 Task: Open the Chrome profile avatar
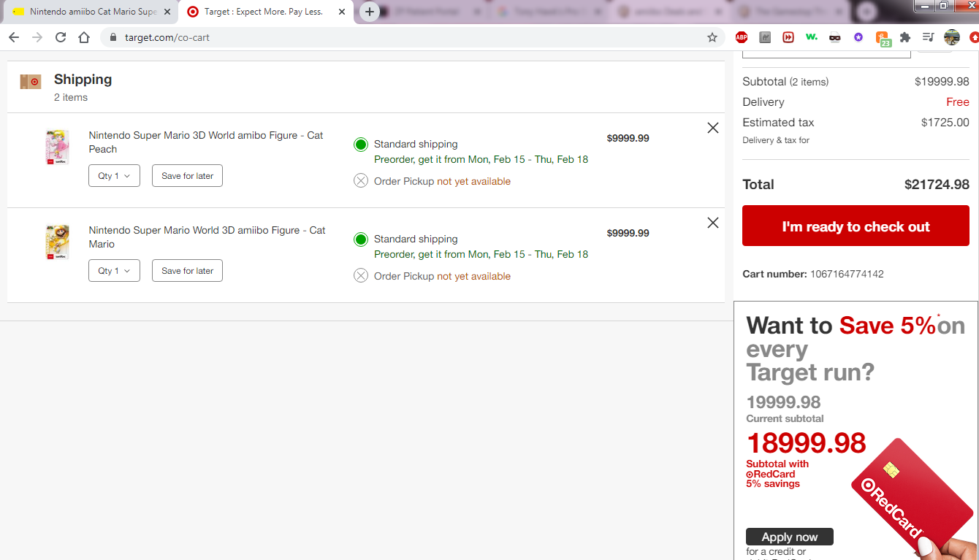tap(951, 37)
